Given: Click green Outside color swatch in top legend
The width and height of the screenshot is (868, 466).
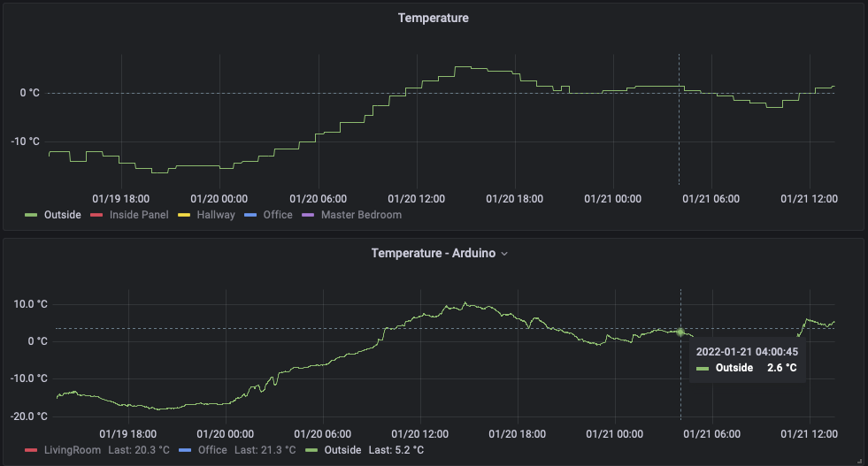Looking at the screenshot, I should [x=31, y=215].
